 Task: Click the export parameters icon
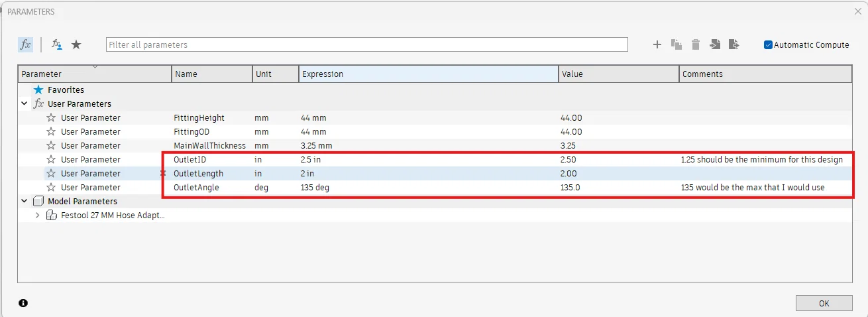pyautogui.click(x=733, y=44)
